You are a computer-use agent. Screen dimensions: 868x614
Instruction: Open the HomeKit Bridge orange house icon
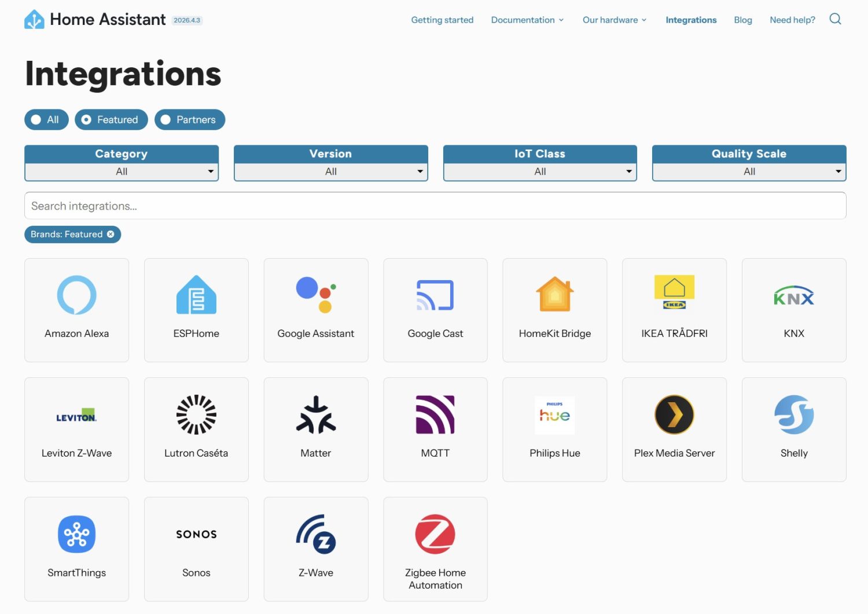point(555,294)
